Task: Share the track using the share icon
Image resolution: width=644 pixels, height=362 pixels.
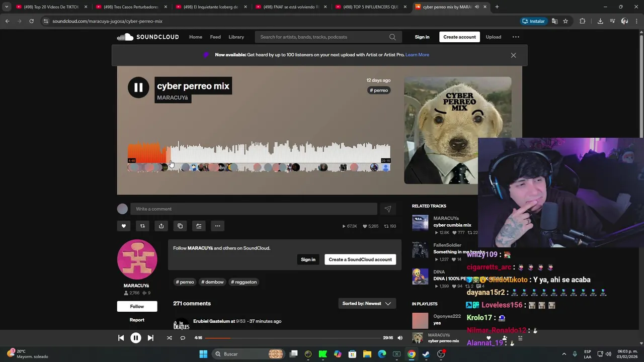Action: (161, 226)
